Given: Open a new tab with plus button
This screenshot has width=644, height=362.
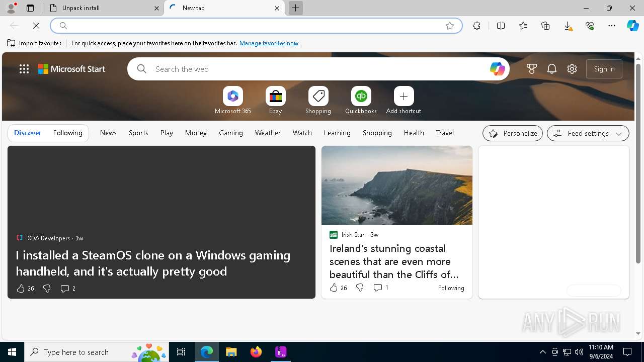Looking at the screenshot, I should coord(296,8).
